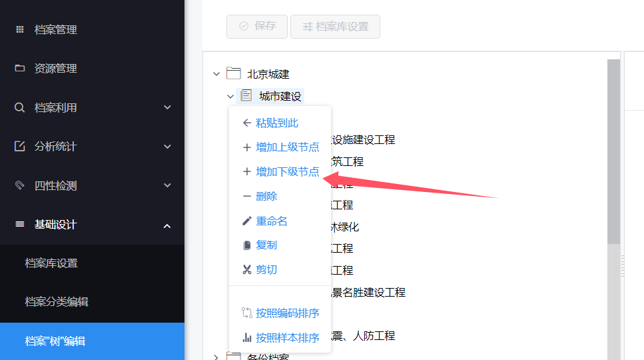Click the scissors icon beside 剪切
644x360 pixels.
tap(247, 269)
